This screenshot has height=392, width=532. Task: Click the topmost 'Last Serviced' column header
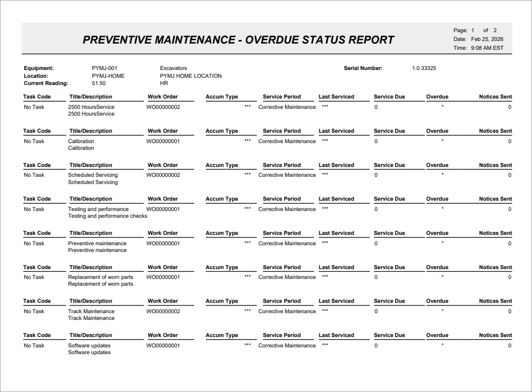point(336,97)
